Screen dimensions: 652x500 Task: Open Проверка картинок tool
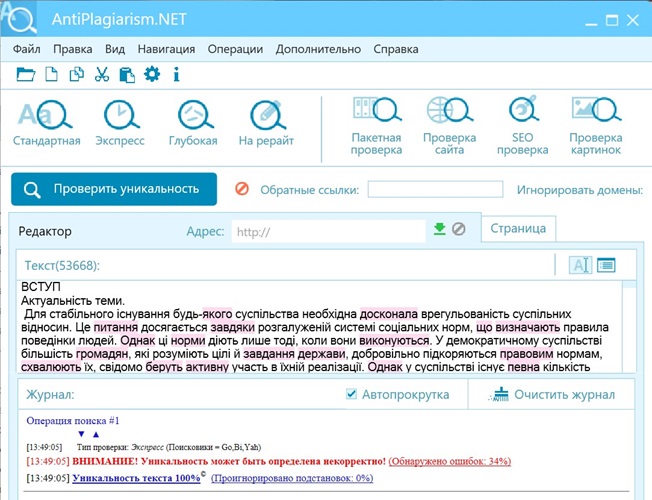[x=596, y=126]
